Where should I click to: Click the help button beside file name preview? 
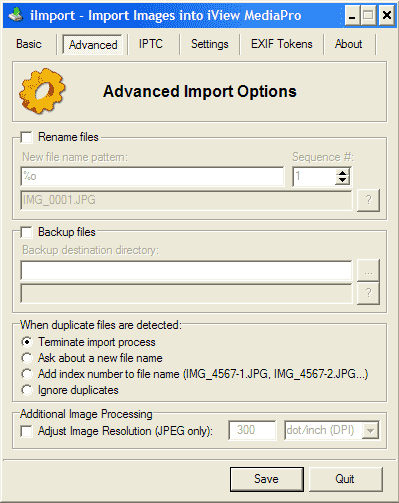368,200
